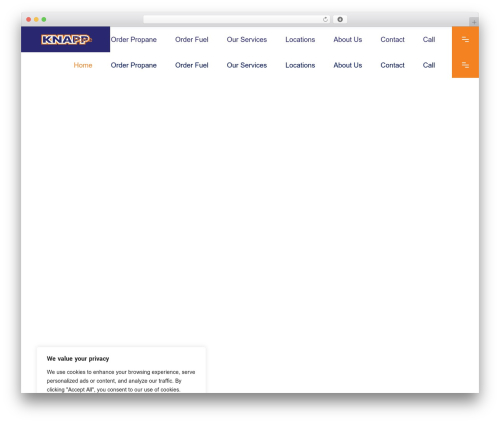Screen dimensions: 500x423
Task: Open Our Services in the top navigation row
Action: tap(247, 40)
